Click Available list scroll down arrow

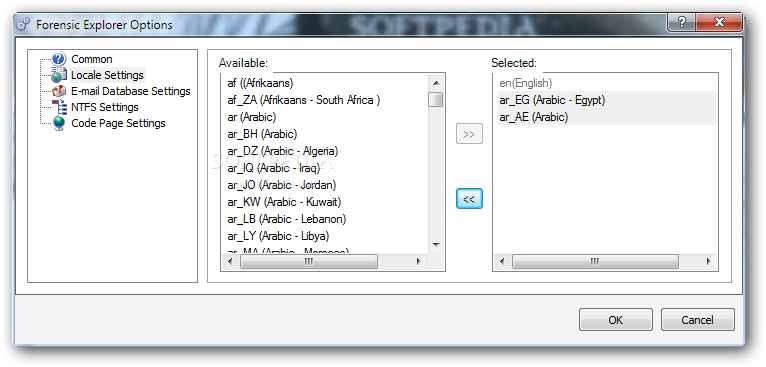[436, 244]
